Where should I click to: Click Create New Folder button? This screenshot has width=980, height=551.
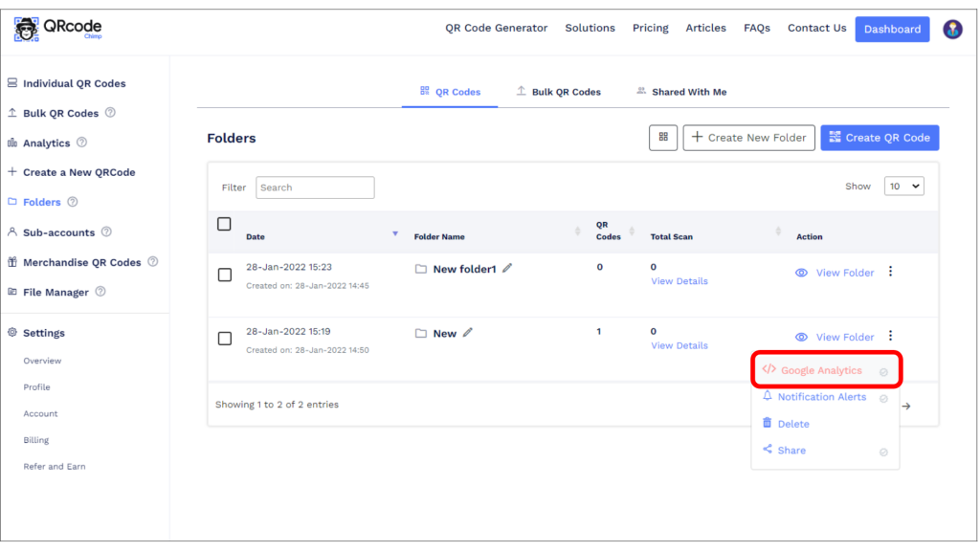(x=748, y=138)
